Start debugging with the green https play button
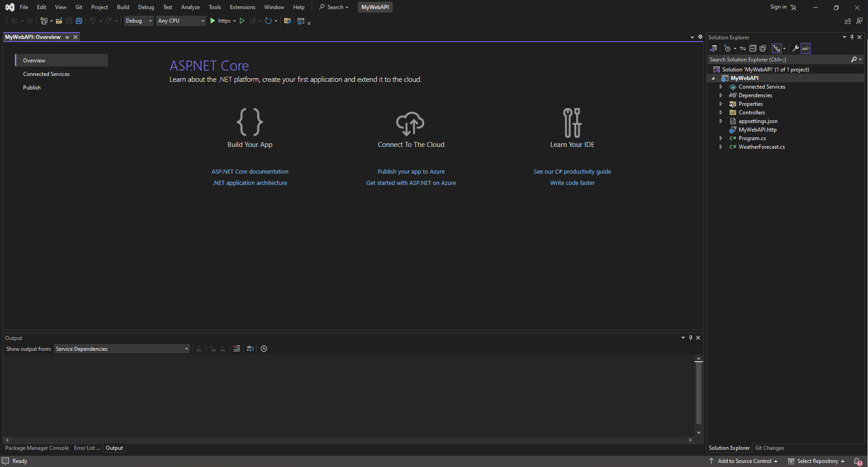Image resolution: width=868 pixels, height=467 pixels. (212, 21)
